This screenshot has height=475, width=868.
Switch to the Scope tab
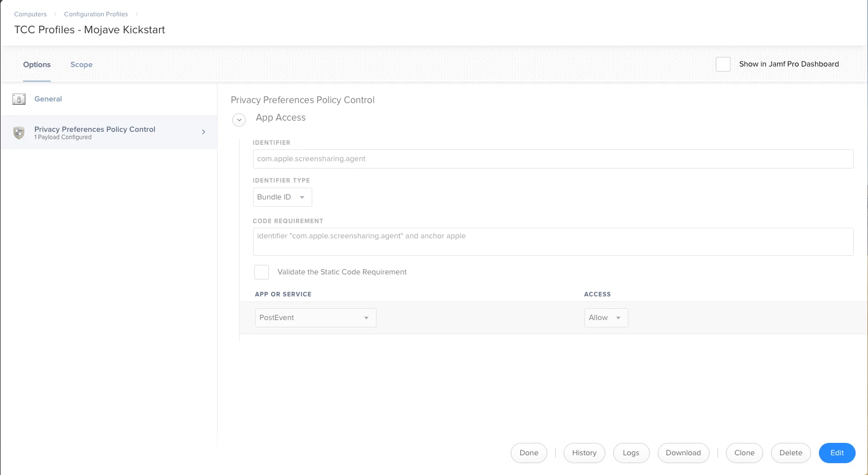tap(81, 65)
